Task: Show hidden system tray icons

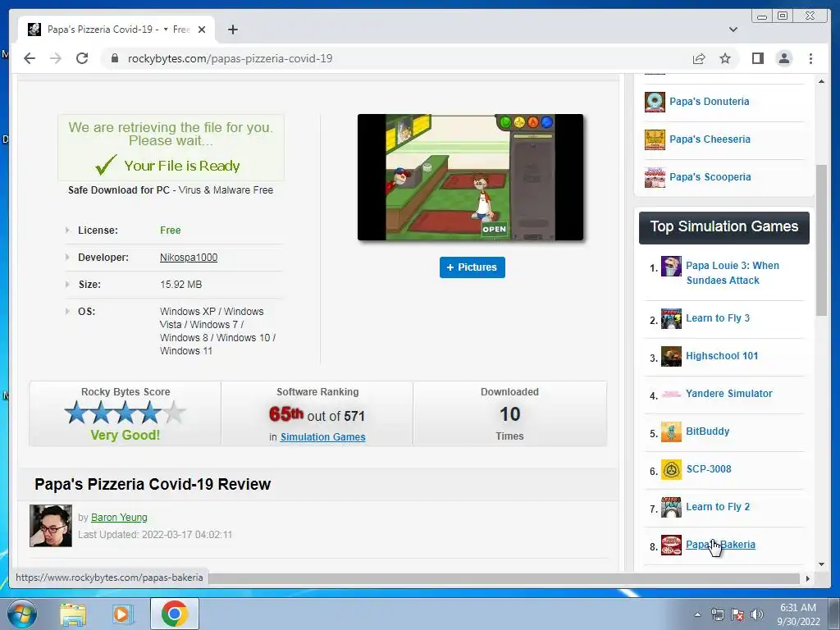Action: (697, 615)
